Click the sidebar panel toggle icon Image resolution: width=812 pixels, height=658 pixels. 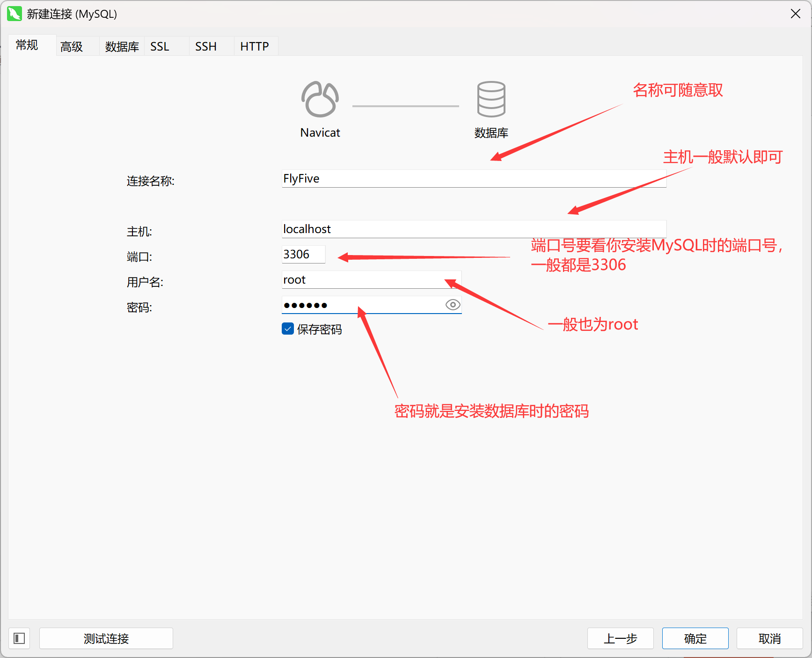[x=19, y=638]
